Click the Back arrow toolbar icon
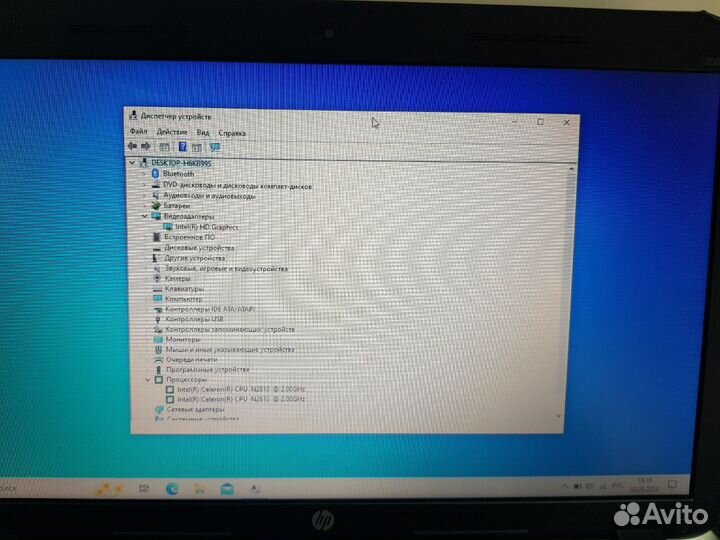Image resolution: width=720 pixels, height=540 pixels. (x=132, y=146)
